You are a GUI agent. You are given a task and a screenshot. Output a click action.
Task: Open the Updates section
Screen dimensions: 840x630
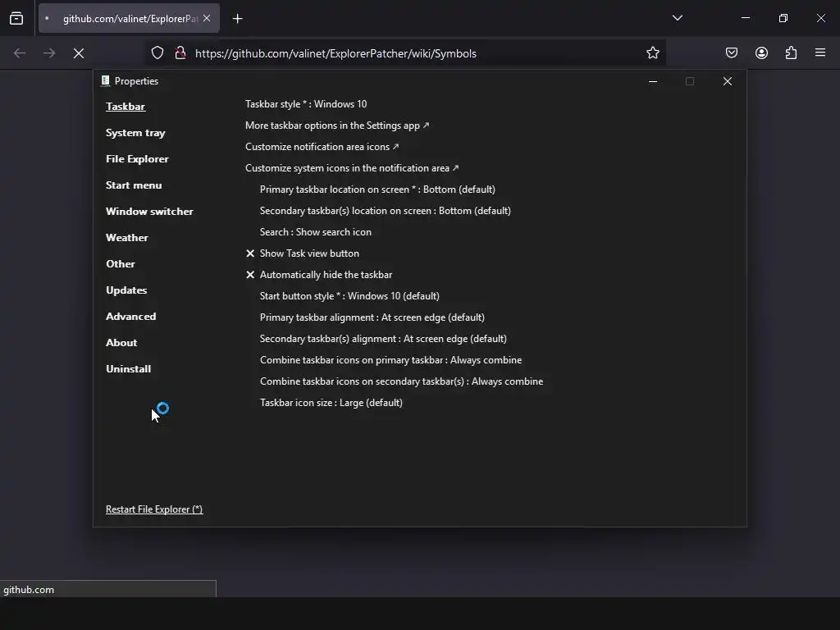[126, 290]
